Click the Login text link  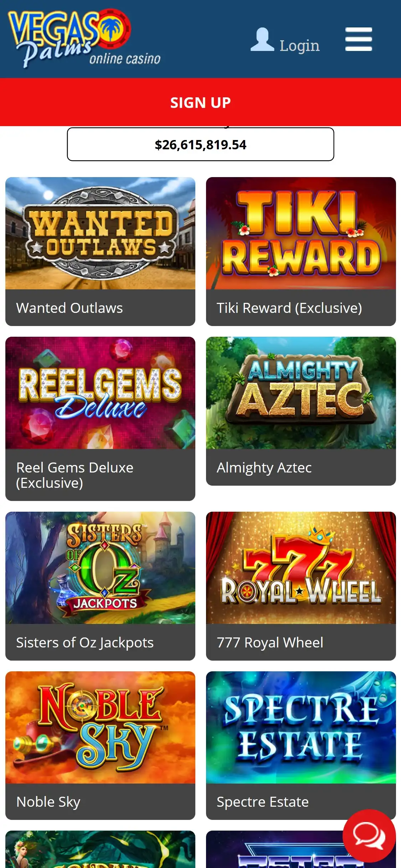[x=299, y=46]
